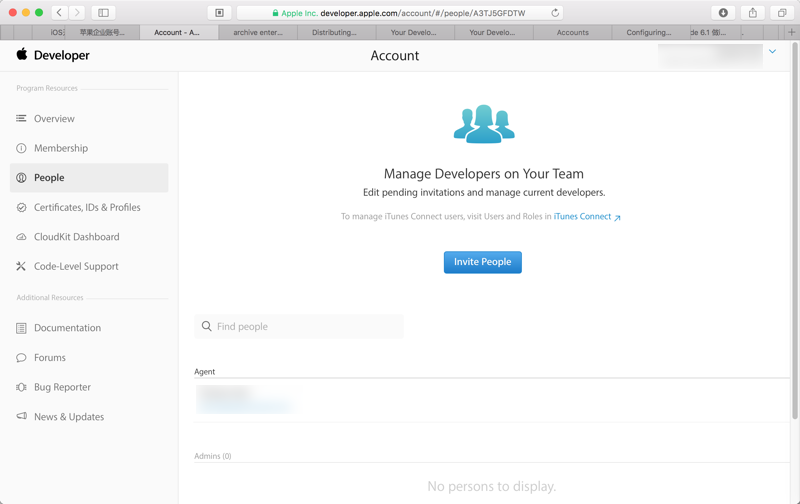Screen dimensions: 800x504
Task: Open Certificates, IDs & Profiles
Action: 87,207
